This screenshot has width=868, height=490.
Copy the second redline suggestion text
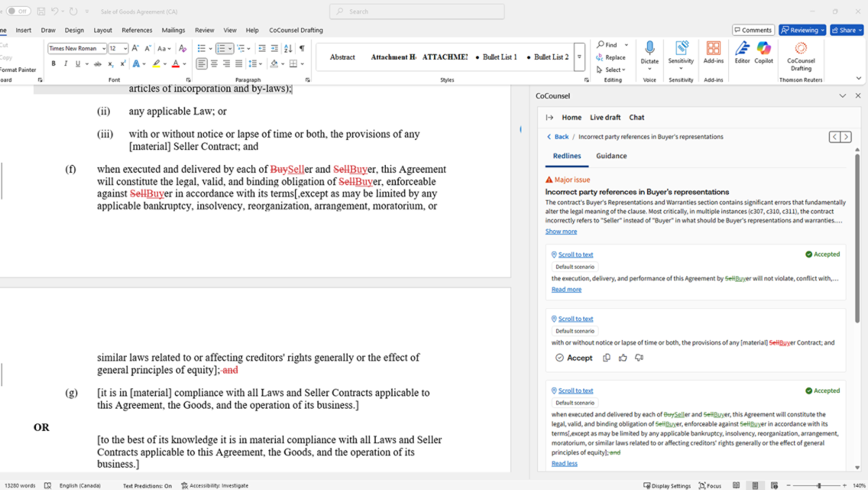606,358
